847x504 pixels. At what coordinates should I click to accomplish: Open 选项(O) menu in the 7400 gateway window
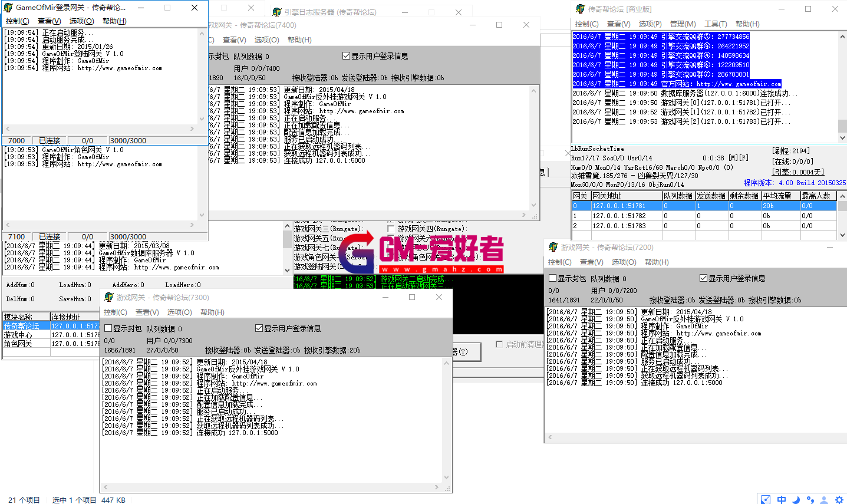[x=266, y=40]
